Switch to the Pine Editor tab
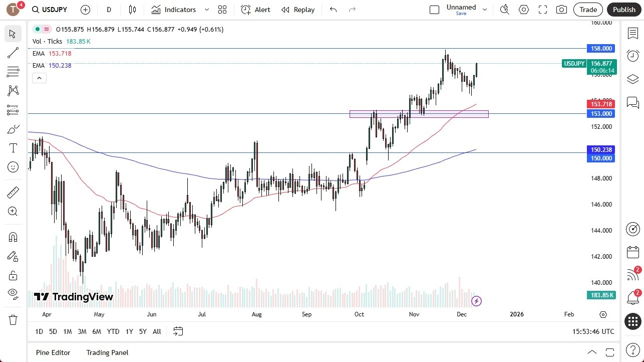This screenshot has width=644, height=362. tap(53, 352)
